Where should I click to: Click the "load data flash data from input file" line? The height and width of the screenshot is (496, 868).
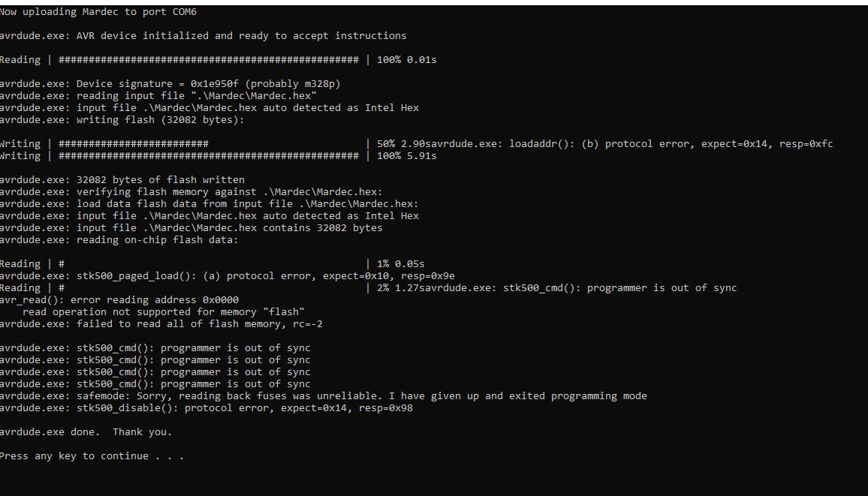209,203
